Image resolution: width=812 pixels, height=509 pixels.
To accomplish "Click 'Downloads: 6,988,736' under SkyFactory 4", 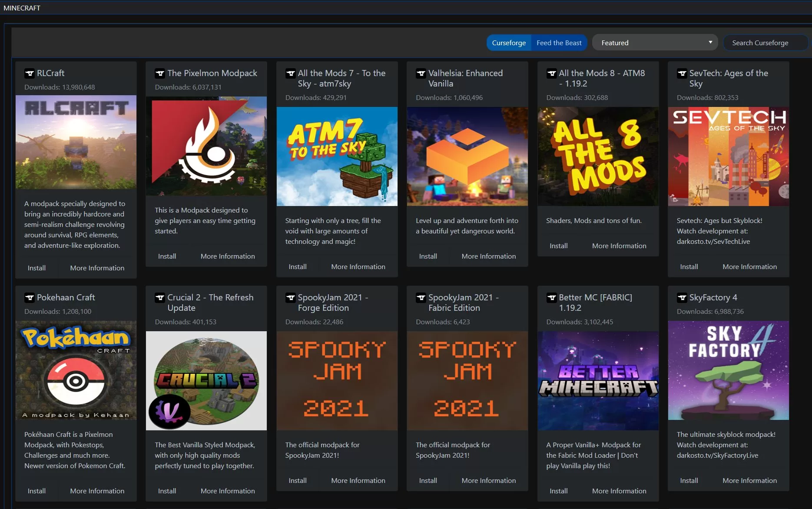I will click(710, 311).
